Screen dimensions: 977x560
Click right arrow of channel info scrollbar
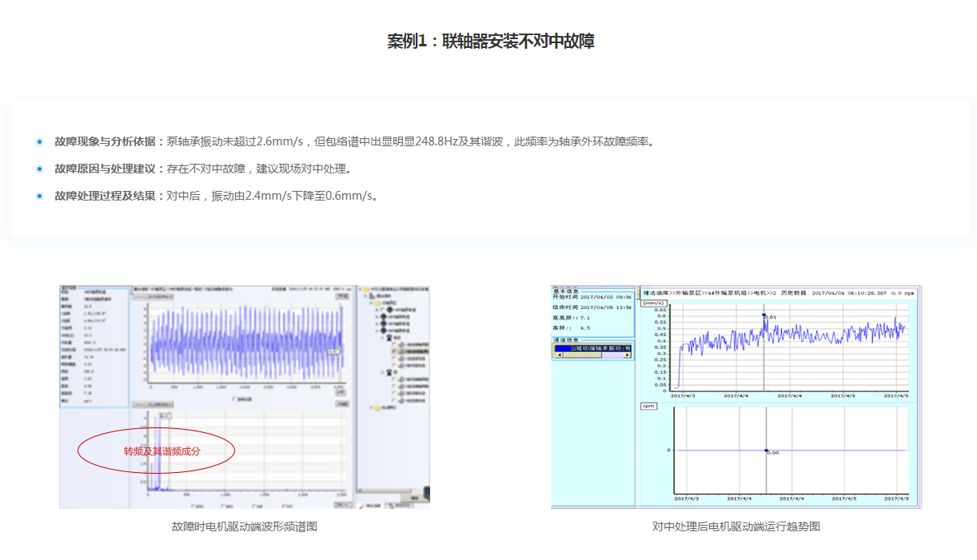coord(627,355)
